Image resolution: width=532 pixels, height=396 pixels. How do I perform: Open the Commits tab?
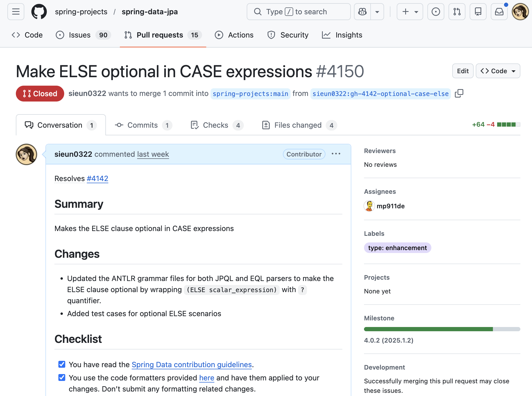pos(142,125)
